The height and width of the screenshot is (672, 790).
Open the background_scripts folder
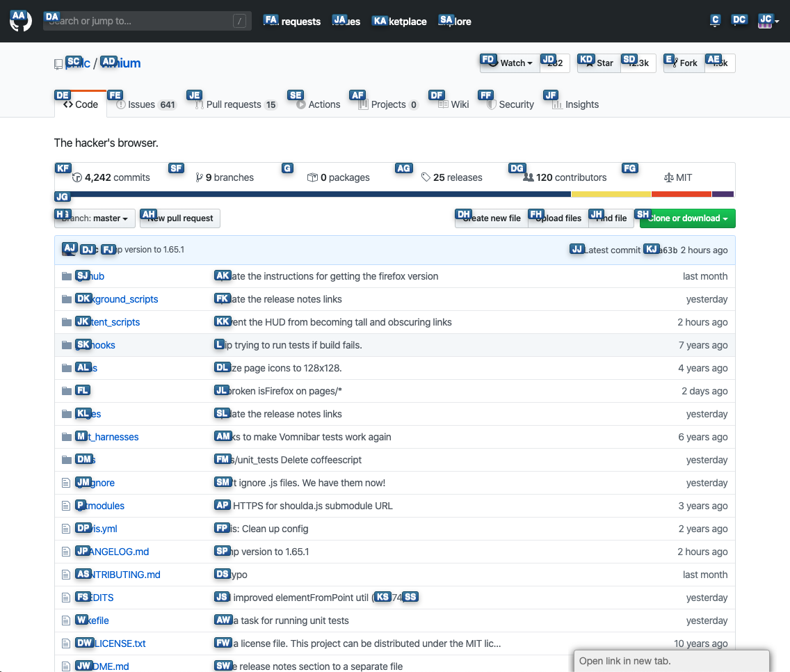pyautogui.click(x=117, y=299)
